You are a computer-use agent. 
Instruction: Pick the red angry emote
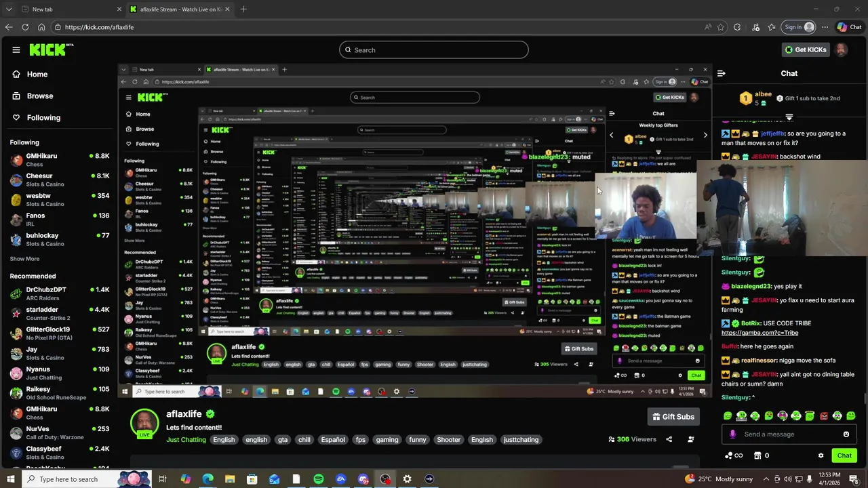tap(824, 415)
